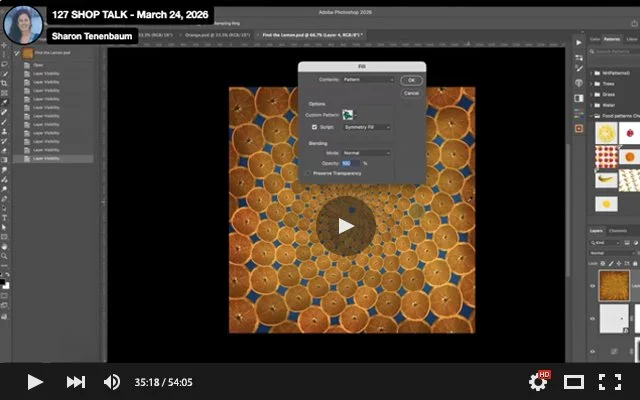Expand the Trees pattern folder

coord(591,84)
